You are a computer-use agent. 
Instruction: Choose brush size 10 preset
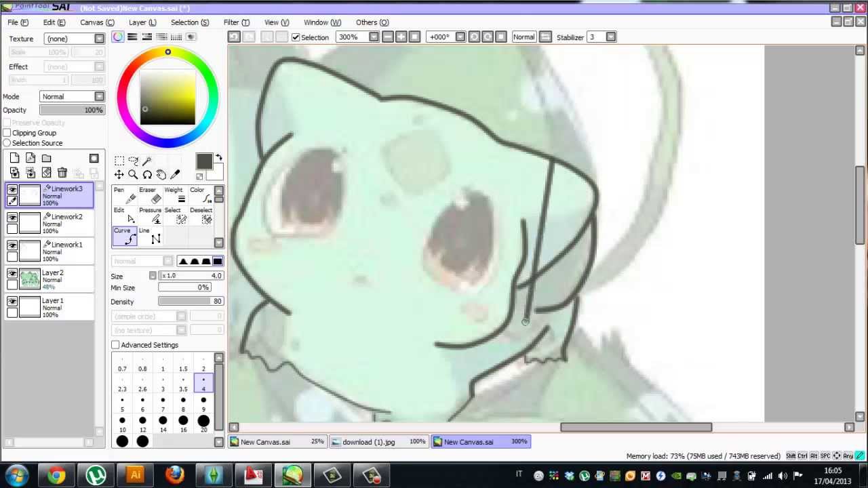(122, 425)
